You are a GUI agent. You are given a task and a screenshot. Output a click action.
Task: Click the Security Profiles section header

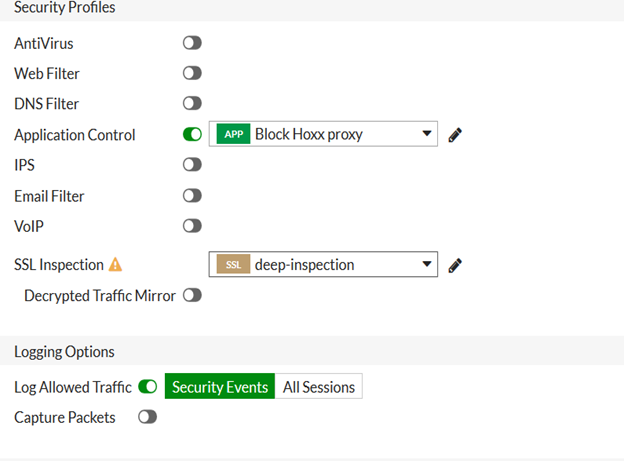(x=64, y=8)
